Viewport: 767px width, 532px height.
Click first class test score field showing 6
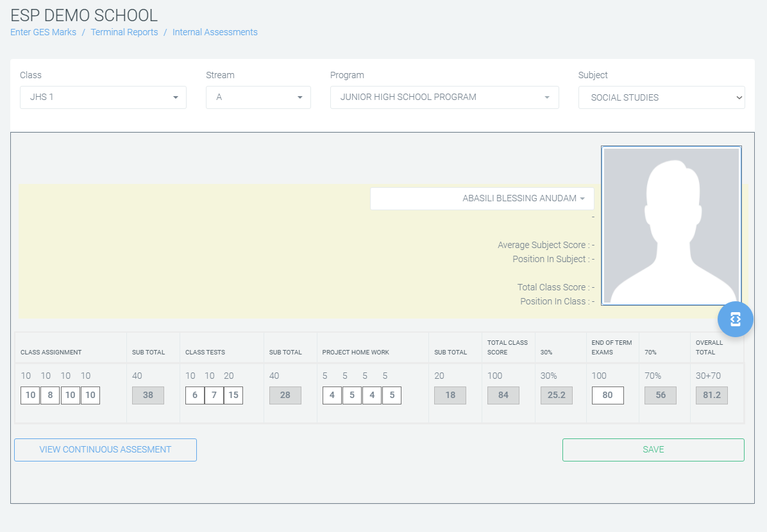point(195,395)
